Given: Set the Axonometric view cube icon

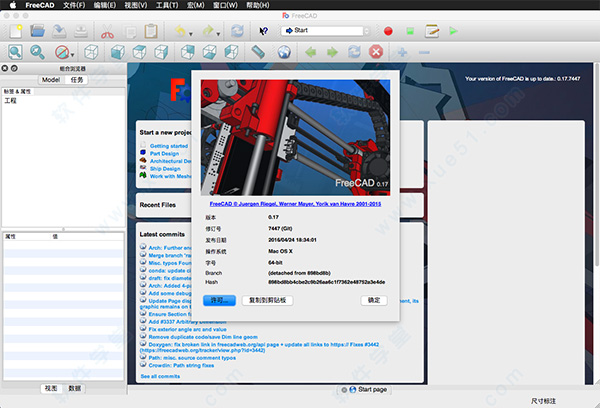Looking at the screenshot, I should [91, 52].
